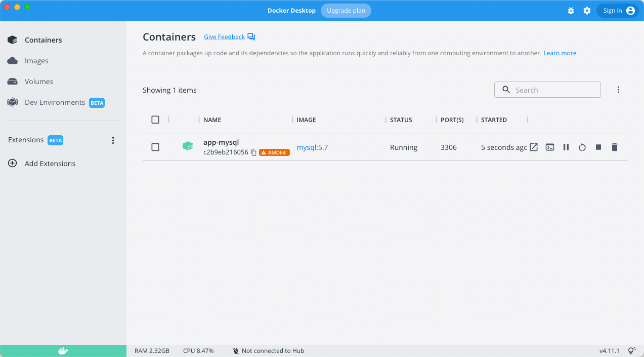Click the AMD64 warning badge
644x357 pixels.
point(274,152)
